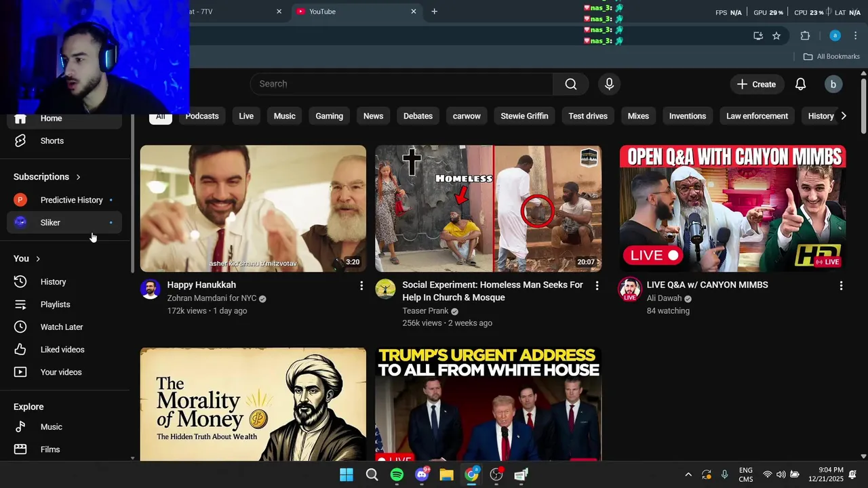This screenshot has height=488, width=868.
Task: Open Chrome extensions puzzle icon
Action: pyautogui.click(x=805, y=36)
